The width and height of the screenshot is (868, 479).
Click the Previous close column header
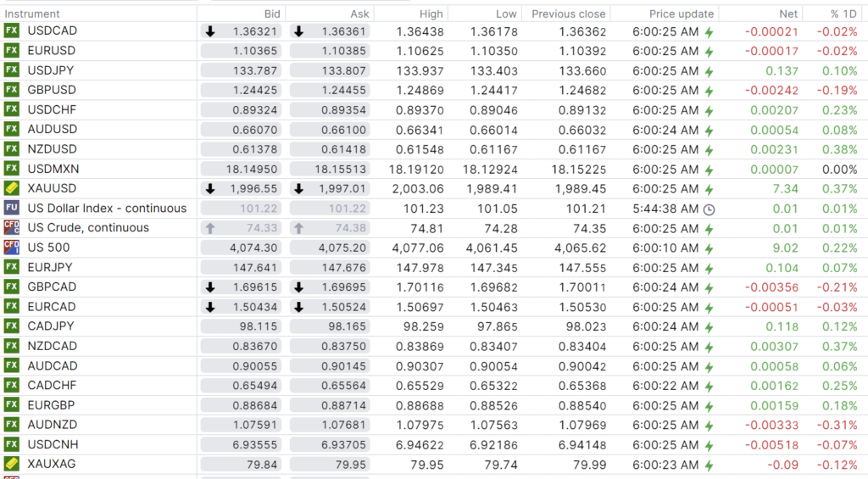coord(568,14)
